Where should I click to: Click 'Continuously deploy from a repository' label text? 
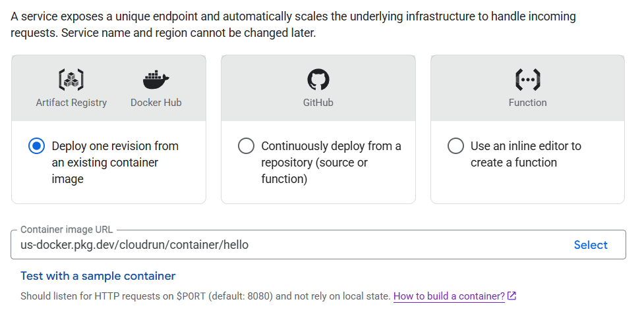(x=331, y=162)
